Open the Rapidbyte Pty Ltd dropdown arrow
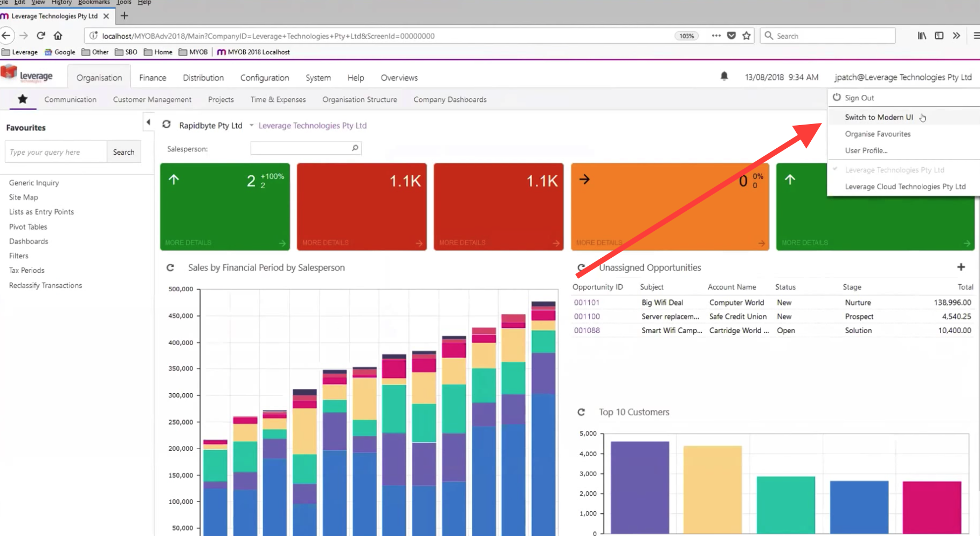 coord(251,125)
